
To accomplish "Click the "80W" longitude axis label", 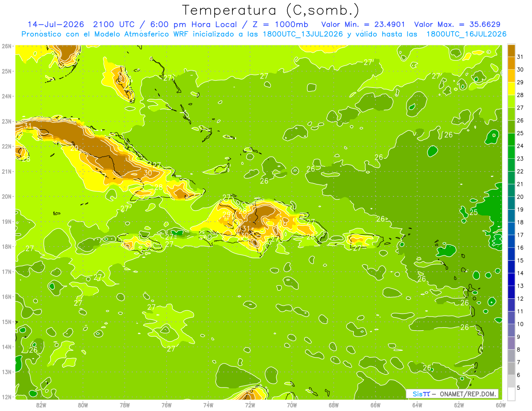I will point(82,405).
